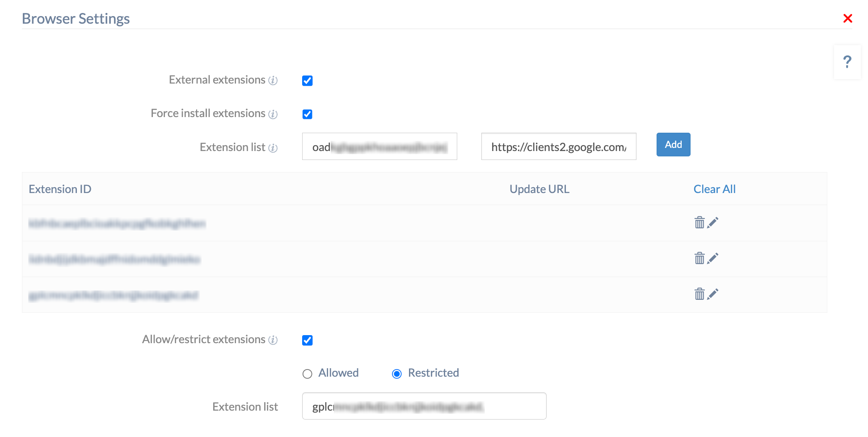Delete the first extension row with trash icon

pyautogui.click(x=699, y=223)
